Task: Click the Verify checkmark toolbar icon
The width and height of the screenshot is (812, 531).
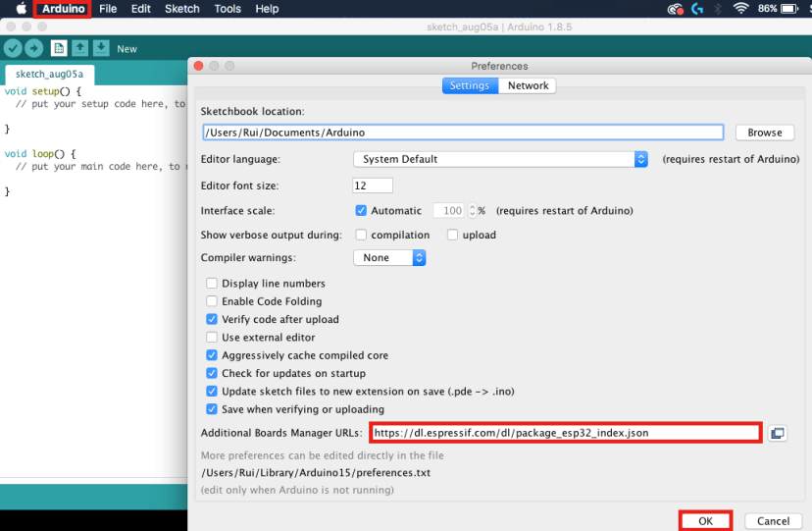Action: point(13,48)
